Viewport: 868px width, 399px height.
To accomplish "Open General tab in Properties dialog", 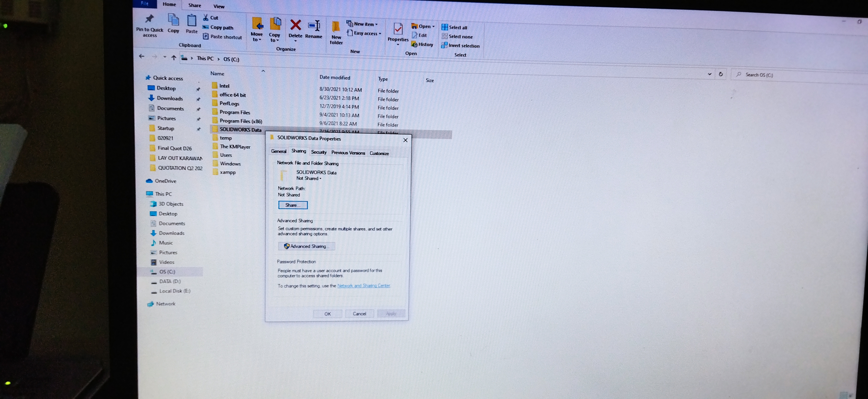I will (279, 151).
